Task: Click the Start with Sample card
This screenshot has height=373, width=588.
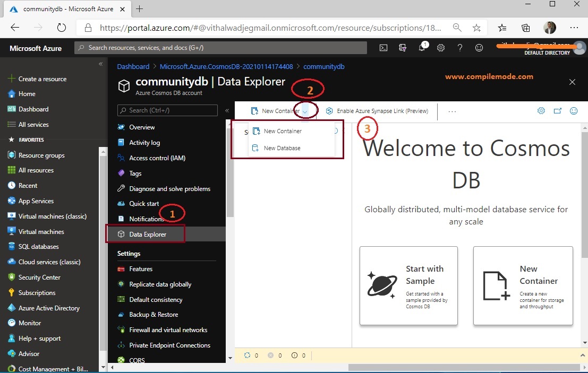Action: coord(408,285)
